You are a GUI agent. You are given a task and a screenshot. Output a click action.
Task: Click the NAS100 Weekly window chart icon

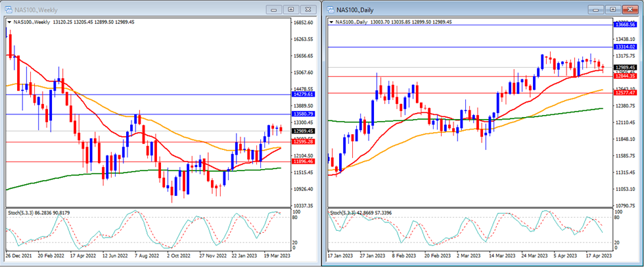(8, 10)
